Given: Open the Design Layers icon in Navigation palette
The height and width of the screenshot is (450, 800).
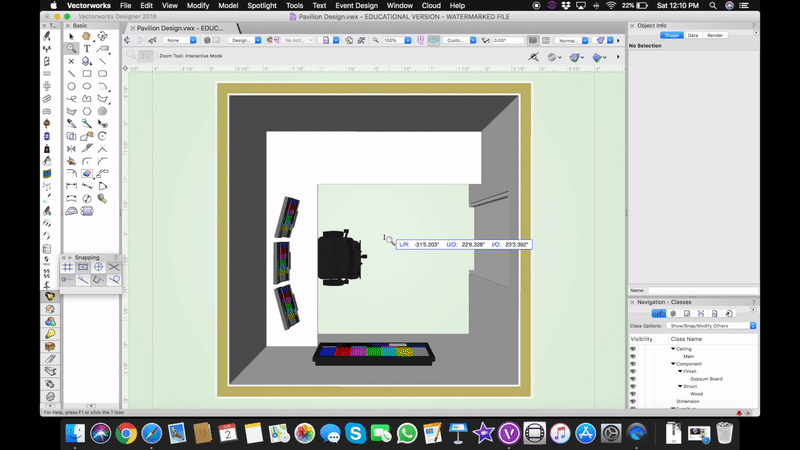Looking at the screenshot, I should (673, 314).
